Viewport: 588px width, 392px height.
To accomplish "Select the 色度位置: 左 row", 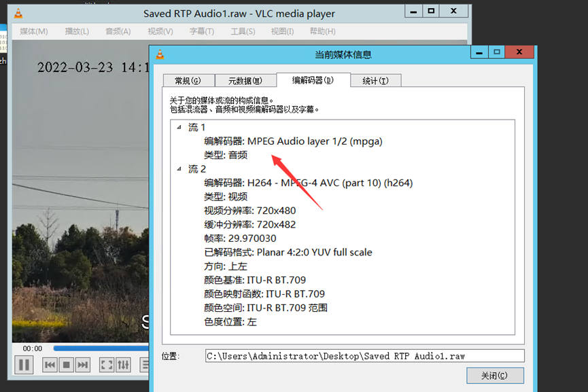I will coord(230,322).
